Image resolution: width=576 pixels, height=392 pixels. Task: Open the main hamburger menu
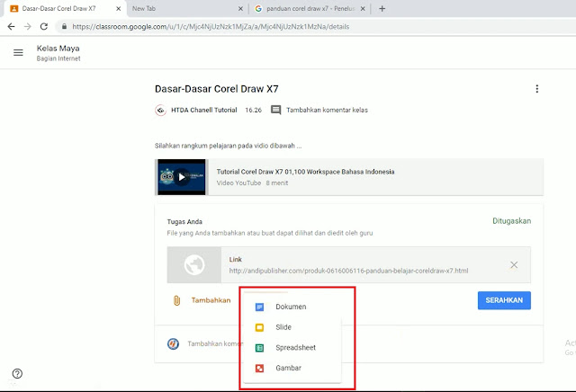click(18, 52)
